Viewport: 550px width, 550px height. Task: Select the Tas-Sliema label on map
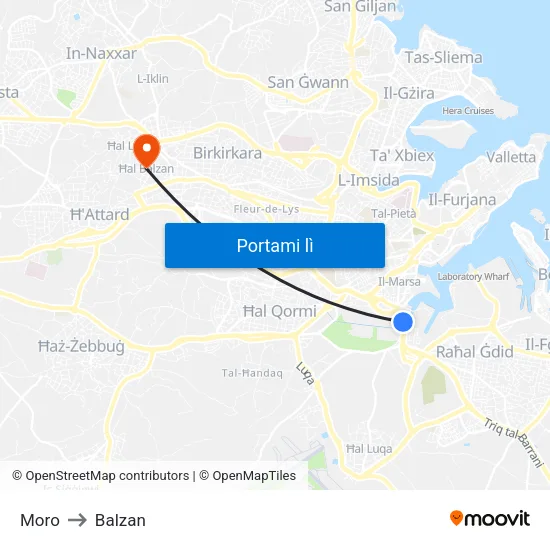pyautogui.click(x=443, y=58)
